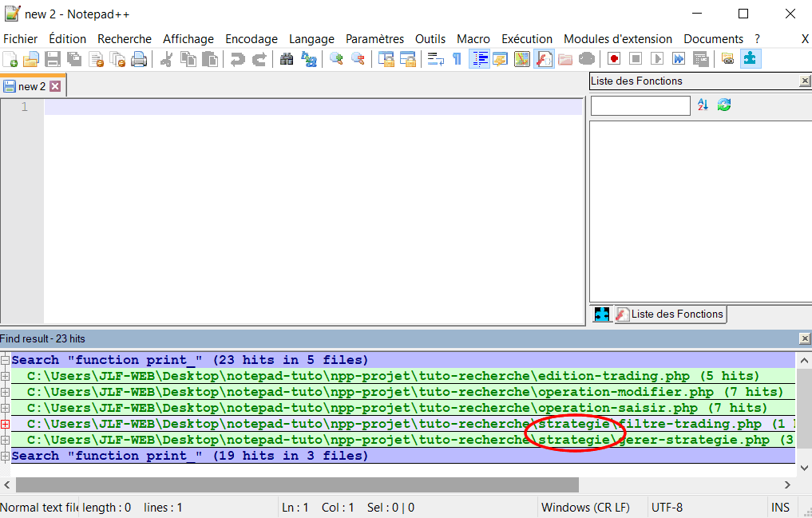The width and height of the screenshot is (812, 518).
Task: Click the Cut scissors icon
Action: (x=166, y=59)
